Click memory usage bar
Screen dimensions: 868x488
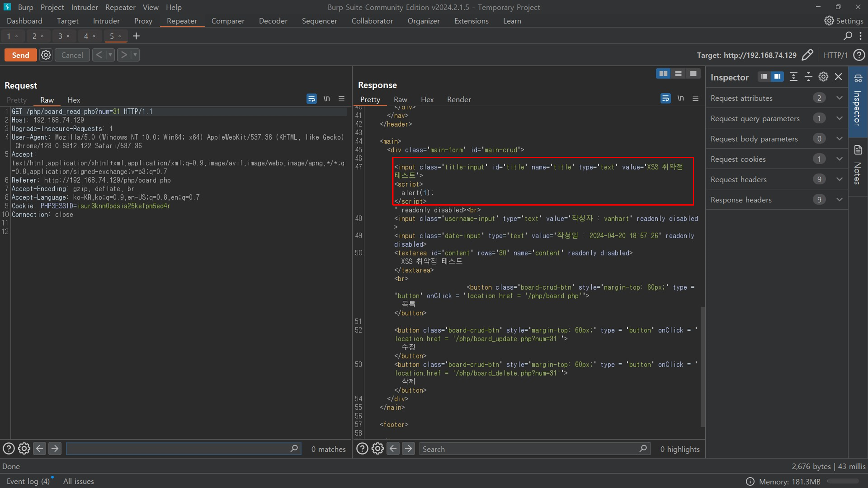coord(843,481)
